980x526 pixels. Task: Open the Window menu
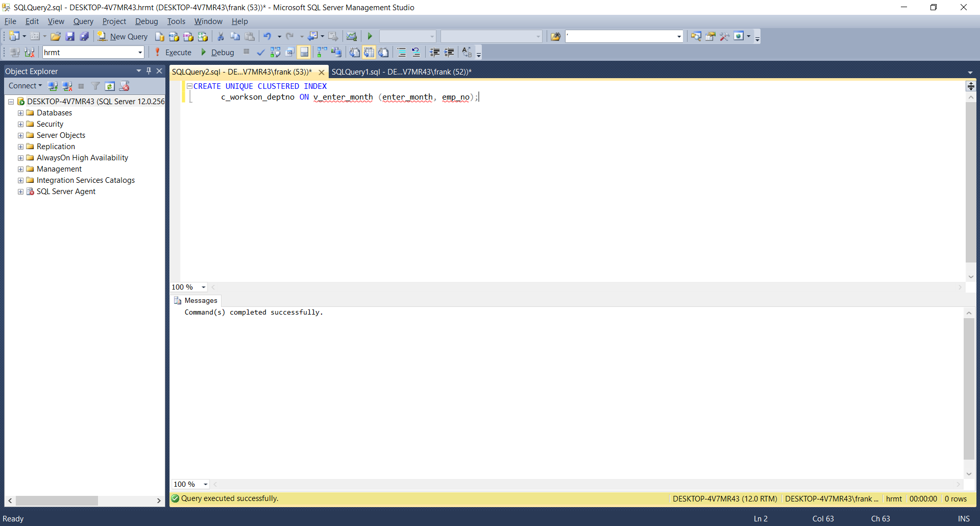208,21
